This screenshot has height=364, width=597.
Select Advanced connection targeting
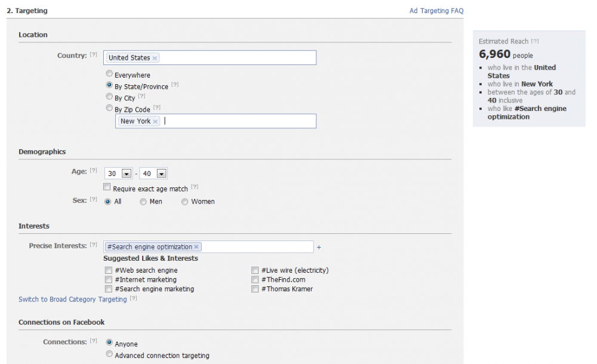109,354
